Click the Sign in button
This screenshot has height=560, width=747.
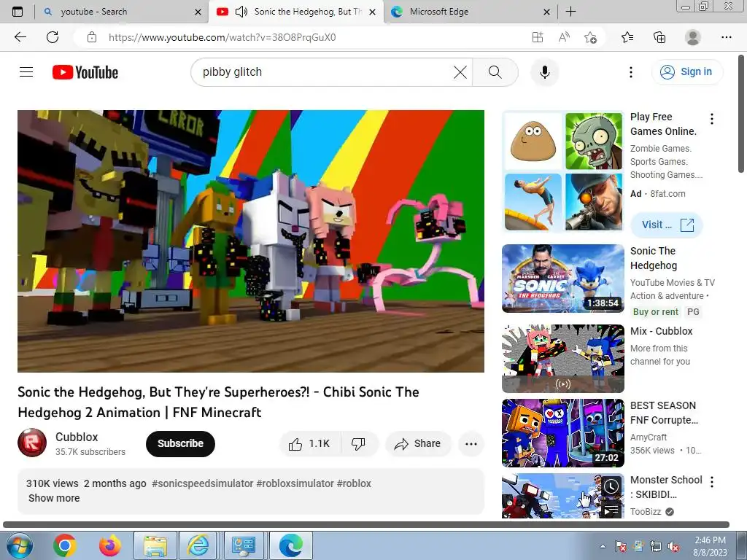(687, 72)
